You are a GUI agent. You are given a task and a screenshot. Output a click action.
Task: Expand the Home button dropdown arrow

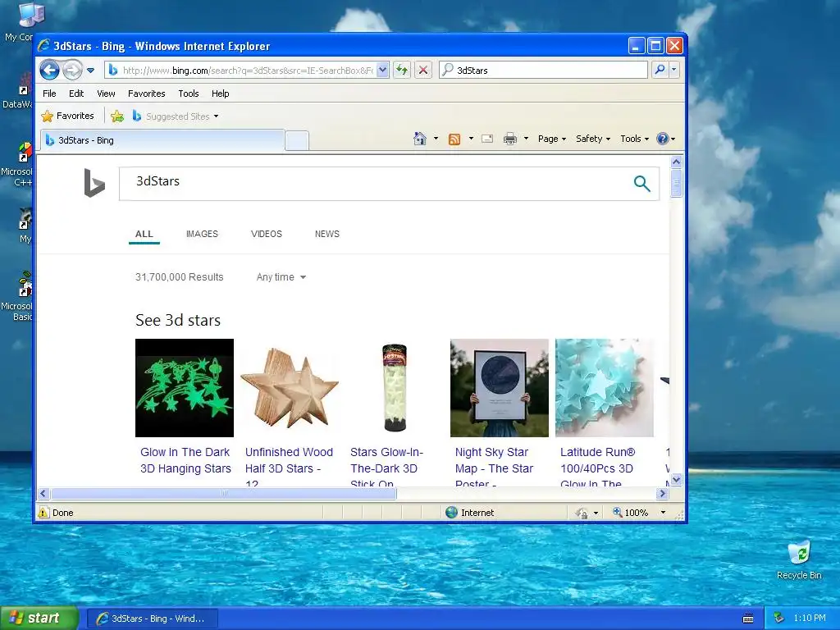tap(436, 139)
